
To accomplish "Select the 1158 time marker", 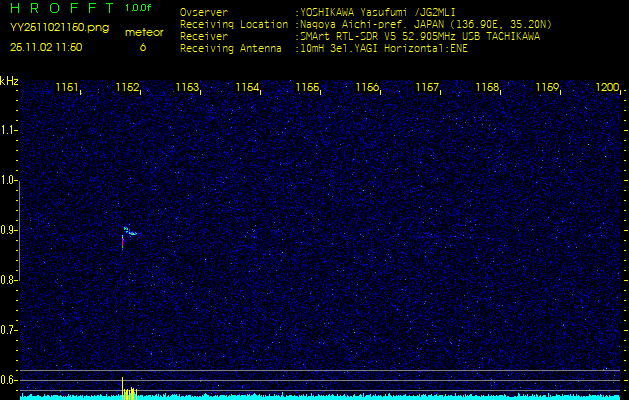I will pyautogui.click(x=487, y=88).
